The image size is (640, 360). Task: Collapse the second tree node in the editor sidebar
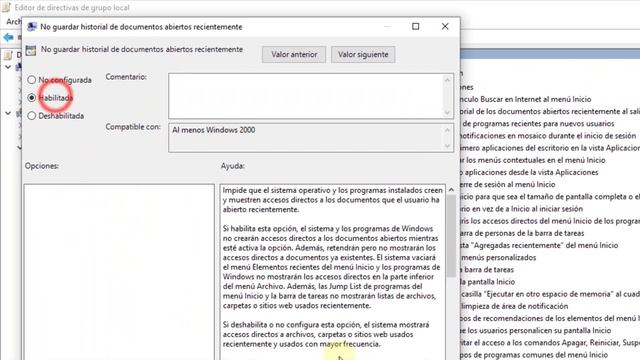(x=8, y=113)
